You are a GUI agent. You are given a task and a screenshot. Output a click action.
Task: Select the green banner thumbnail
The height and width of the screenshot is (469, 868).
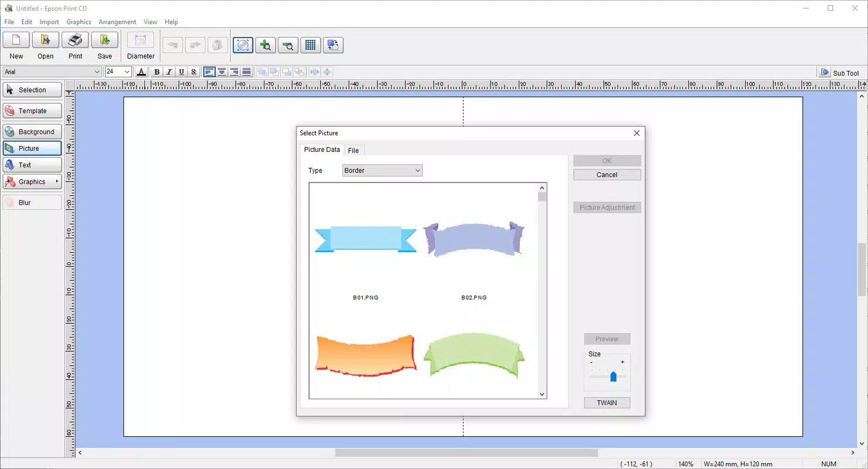(474, 355)
